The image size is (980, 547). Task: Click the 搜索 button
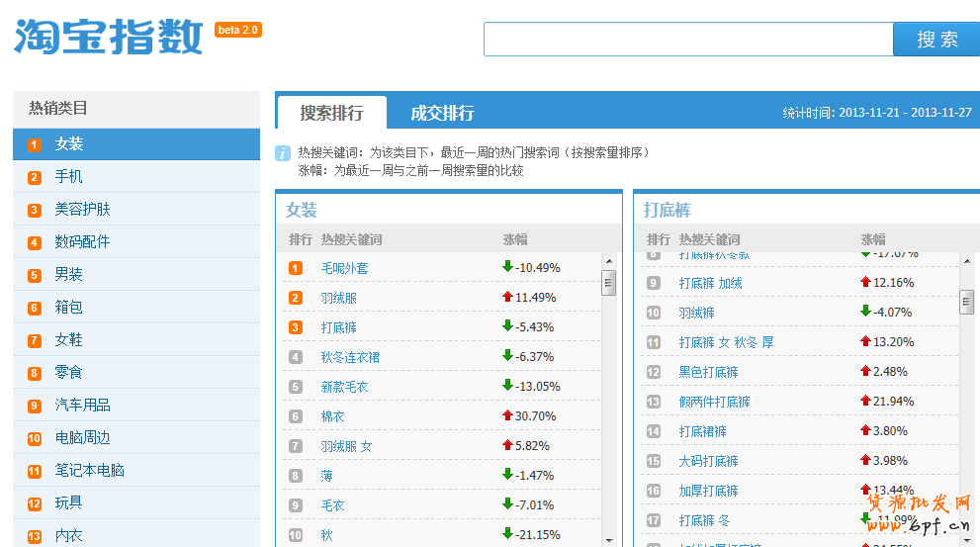pos(936,40)
